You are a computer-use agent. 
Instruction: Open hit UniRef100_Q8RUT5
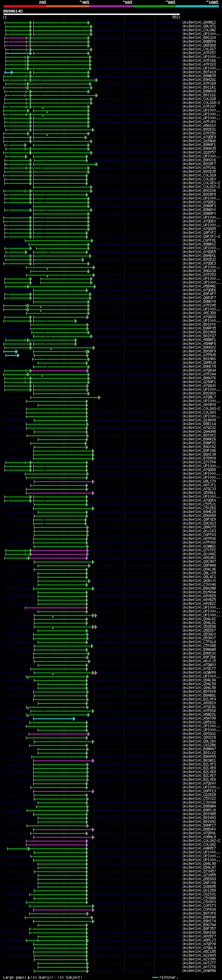pos(199,527)
